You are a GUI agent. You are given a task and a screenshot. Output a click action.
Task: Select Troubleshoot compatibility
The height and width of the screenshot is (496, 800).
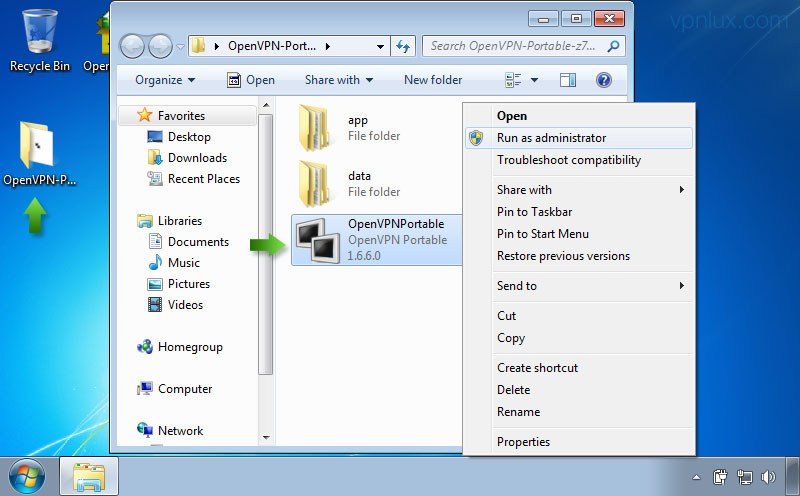[x=580, y=160]
